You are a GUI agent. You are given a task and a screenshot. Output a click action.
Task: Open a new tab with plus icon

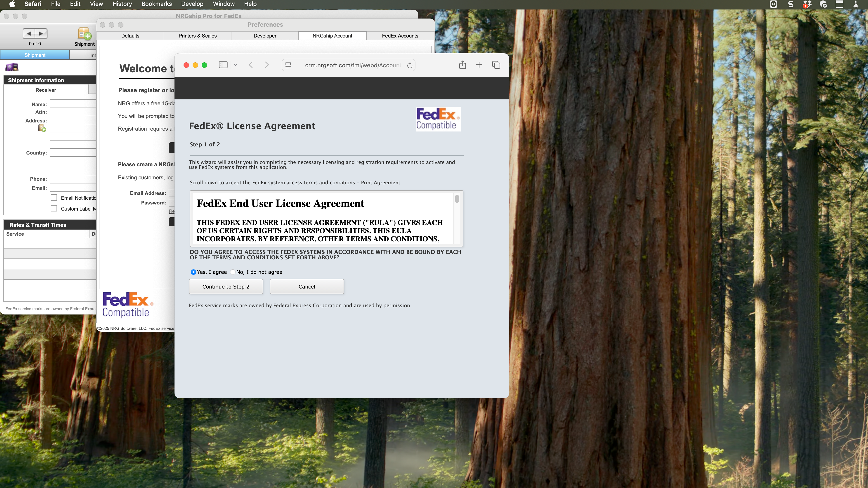[x=479, y=65]
